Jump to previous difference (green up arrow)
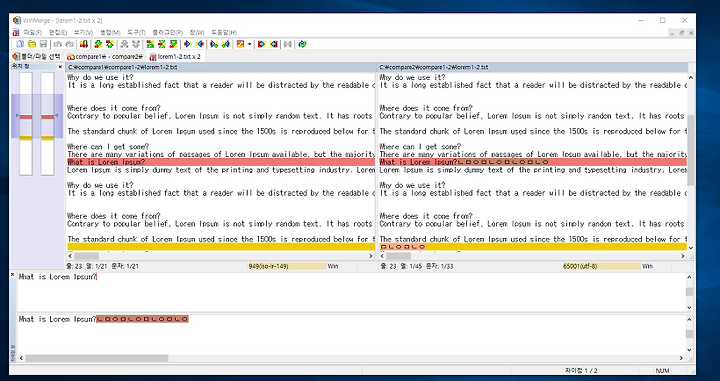Screen dimensions: 720x381 (x=109, y=44)
